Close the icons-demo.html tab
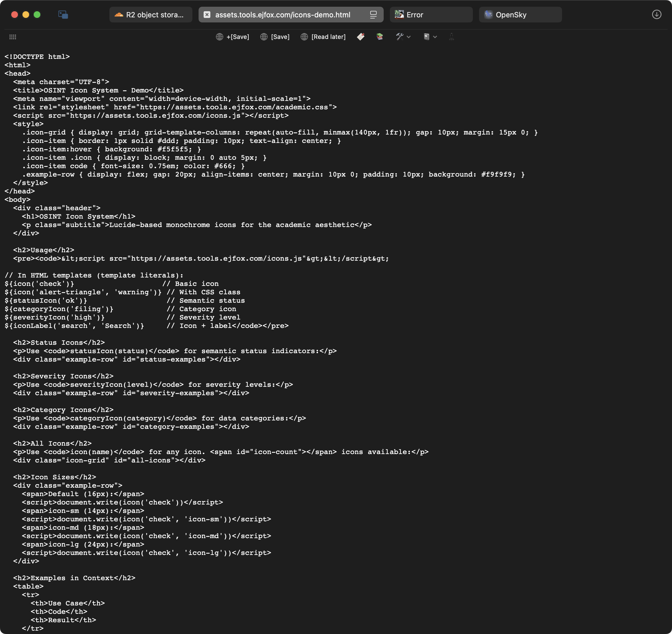Viewport: 672px width, 634px height. 207,15
